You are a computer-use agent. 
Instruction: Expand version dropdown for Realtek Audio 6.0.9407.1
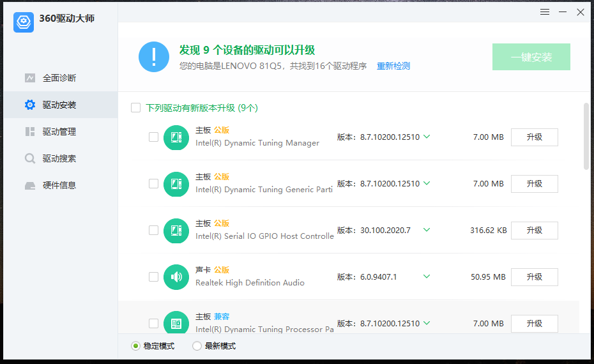tap(427, 277)
